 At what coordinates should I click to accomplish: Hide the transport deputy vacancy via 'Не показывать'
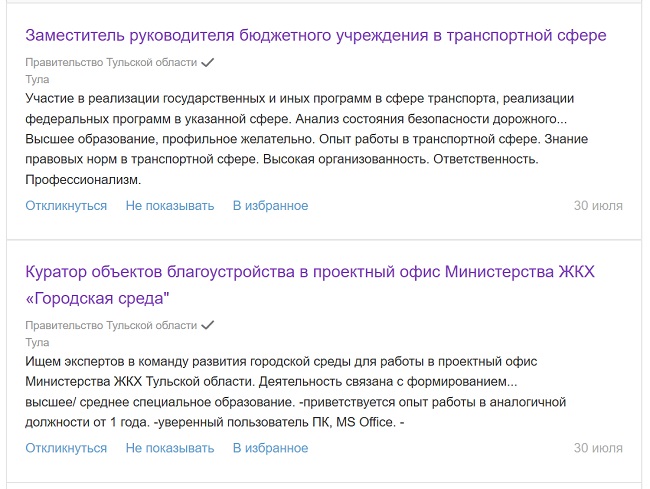170,206
